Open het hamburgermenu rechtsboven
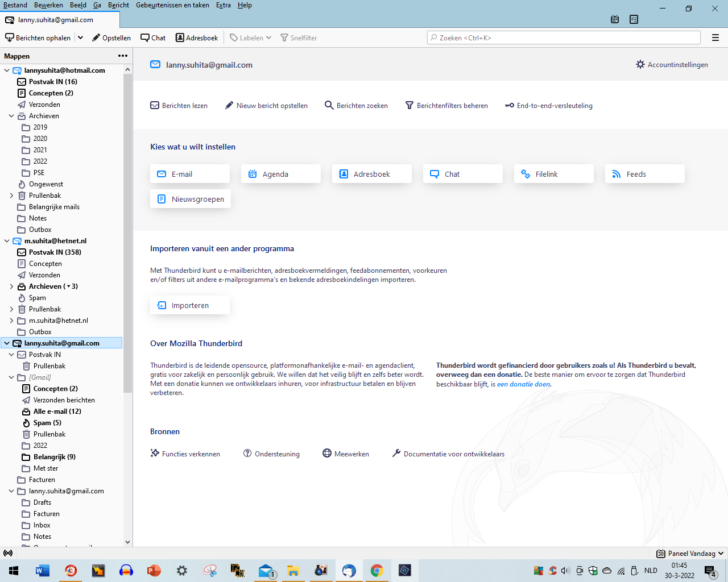This screenshot has width=728, height=582. coord(715,38)
